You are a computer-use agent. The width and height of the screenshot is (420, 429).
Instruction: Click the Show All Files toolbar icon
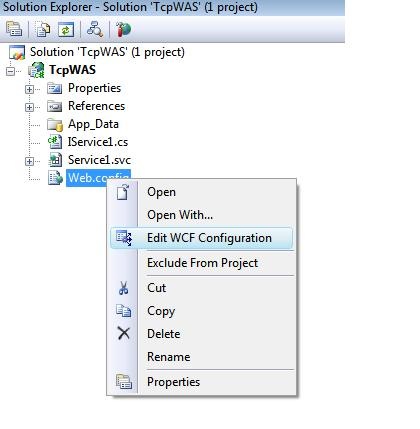pos(43,29)
